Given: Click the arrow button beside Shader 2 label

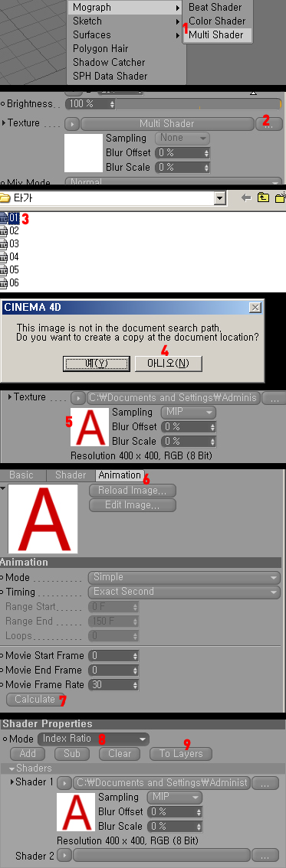Looking at the screenshot, I should tap(65, 856).
